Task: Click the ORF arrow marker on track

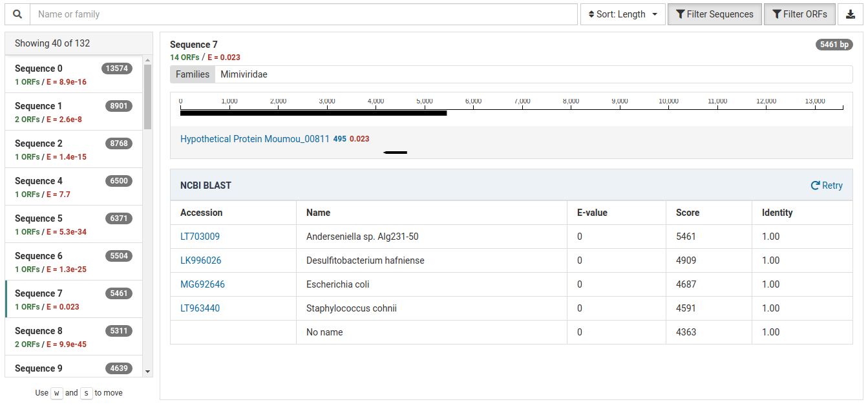Action: [x=395, y=153]
